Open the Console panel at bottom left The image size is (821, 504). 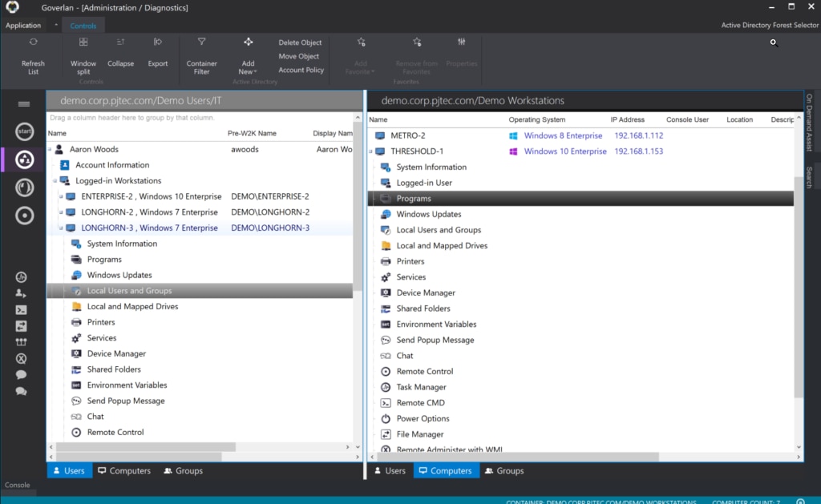point(18,485)
